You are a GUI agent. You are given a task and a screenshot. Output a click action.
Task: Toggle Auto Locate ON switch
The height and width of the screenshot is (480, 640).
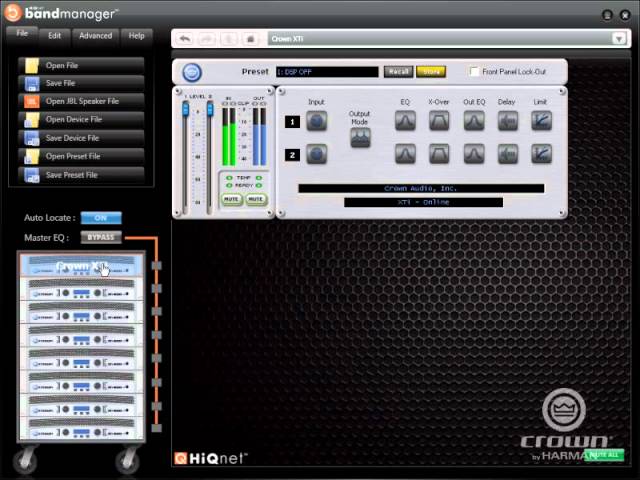click(x=100, y=217)
